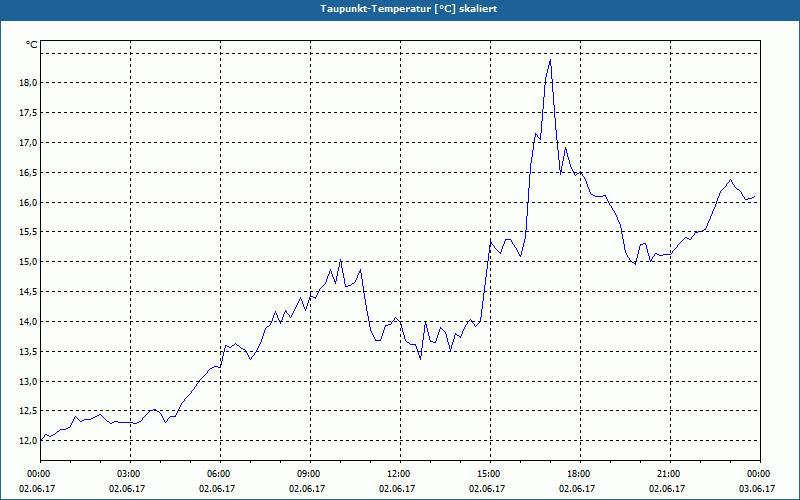This screenshot has height=500, width=800.
Task: Click the highest peak of the blue dew-point curve
Action: 550,60
